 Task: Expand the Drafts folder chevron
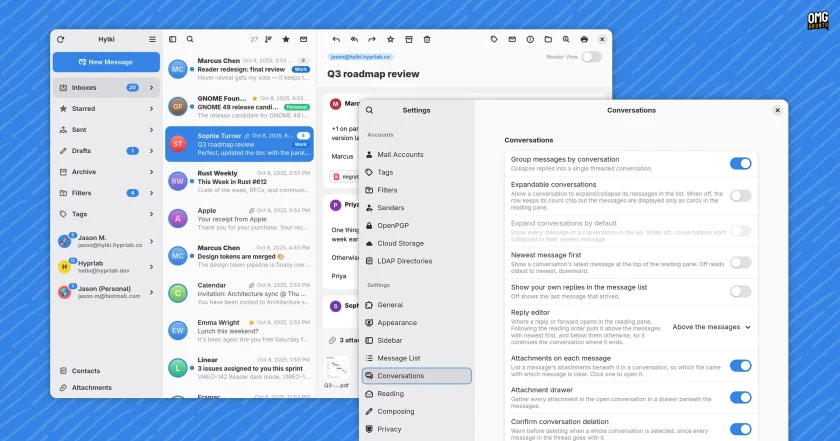152,151
